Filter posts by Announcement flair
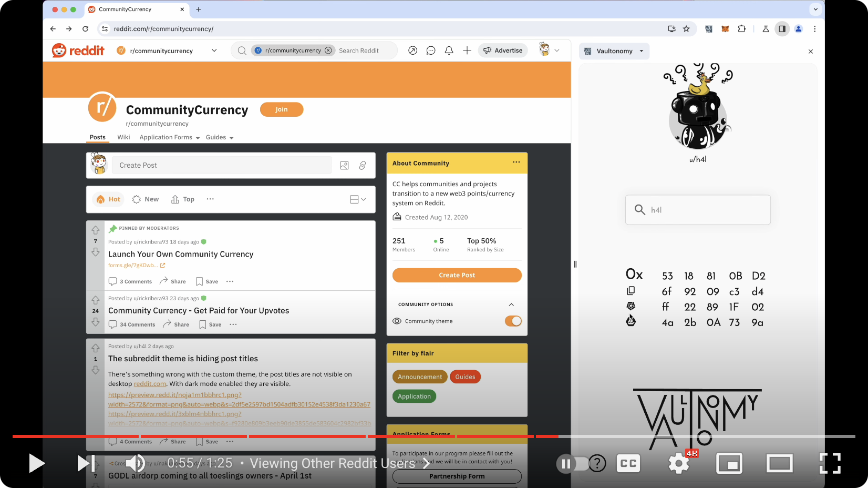 (x=420, y=377)
